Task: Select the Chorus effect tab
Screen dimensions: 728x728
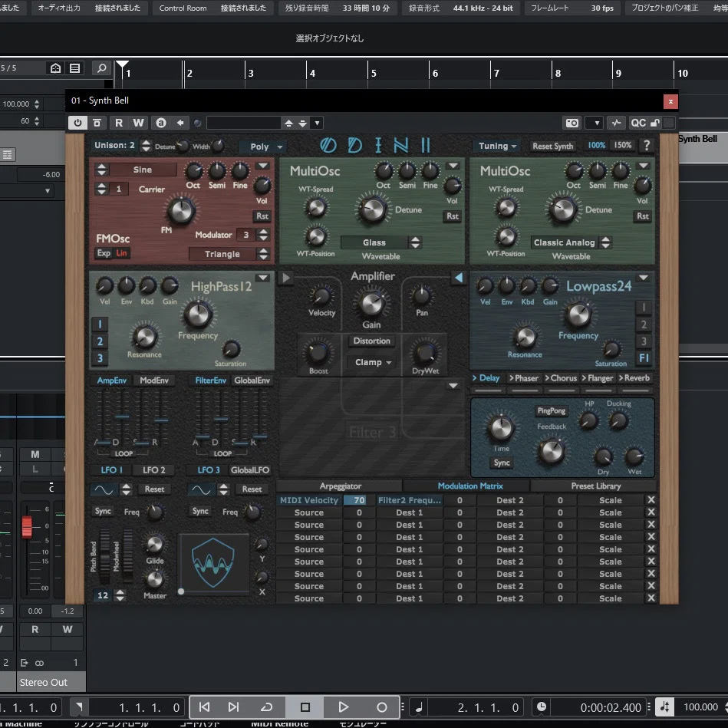Action: [x=561, y=378]
